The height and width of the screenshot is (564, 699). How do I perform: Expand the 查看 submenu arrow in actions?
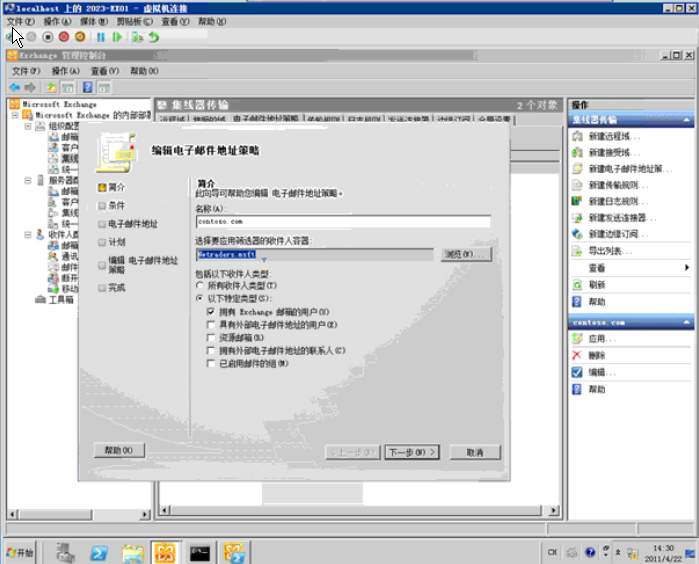point(687,268)
